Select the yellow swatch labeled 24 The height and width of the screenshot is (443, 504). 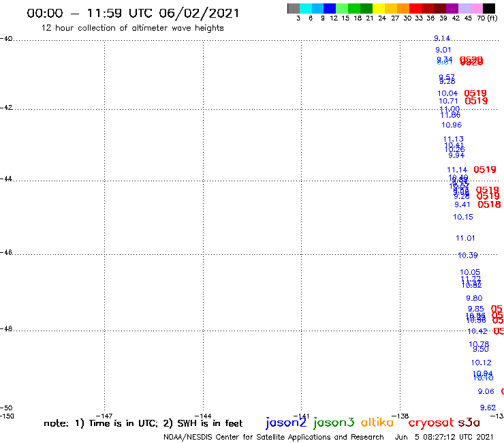(379, 8)
